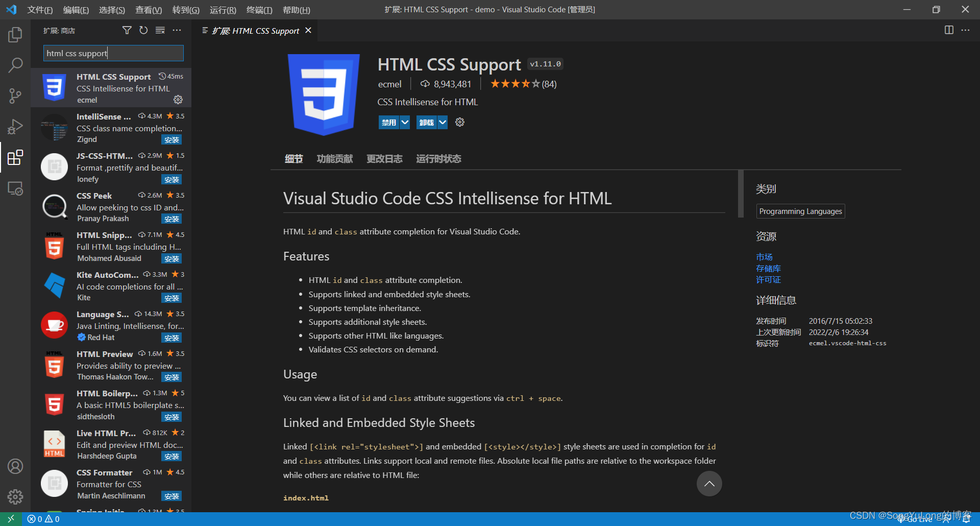The image size is (980, 526).
Task: Filter extensions with the funnel icon
Action: click(x=127, y=31)
